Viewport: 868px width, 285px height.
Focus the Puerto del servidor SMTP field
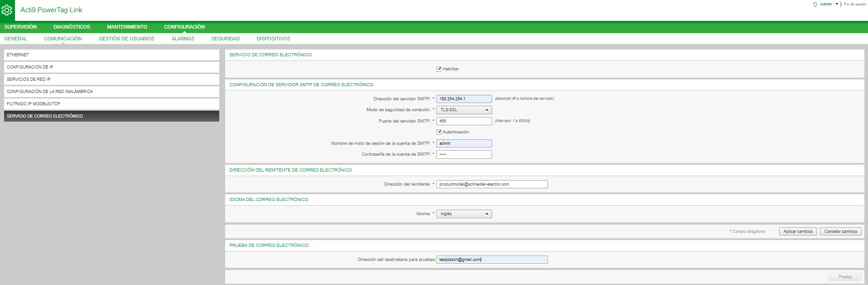[x=464, y=121]
